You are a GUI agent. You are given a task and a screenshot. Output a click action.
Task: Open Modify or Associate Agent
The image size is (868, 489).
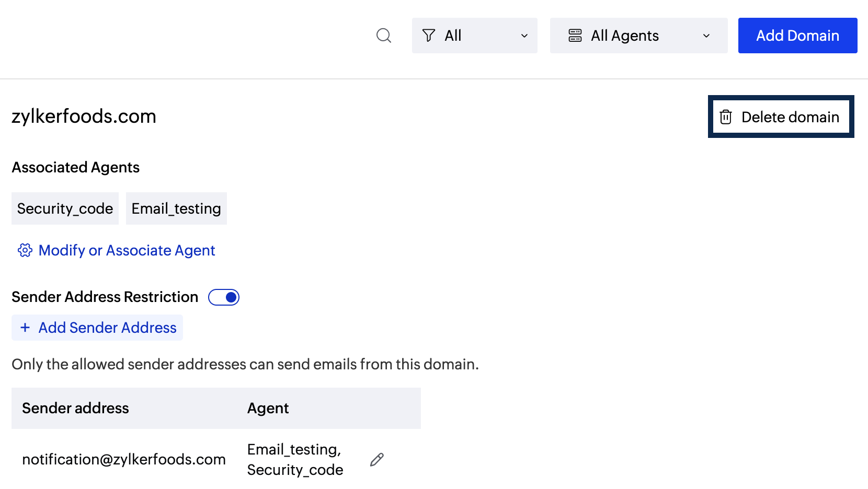(126, 250)
